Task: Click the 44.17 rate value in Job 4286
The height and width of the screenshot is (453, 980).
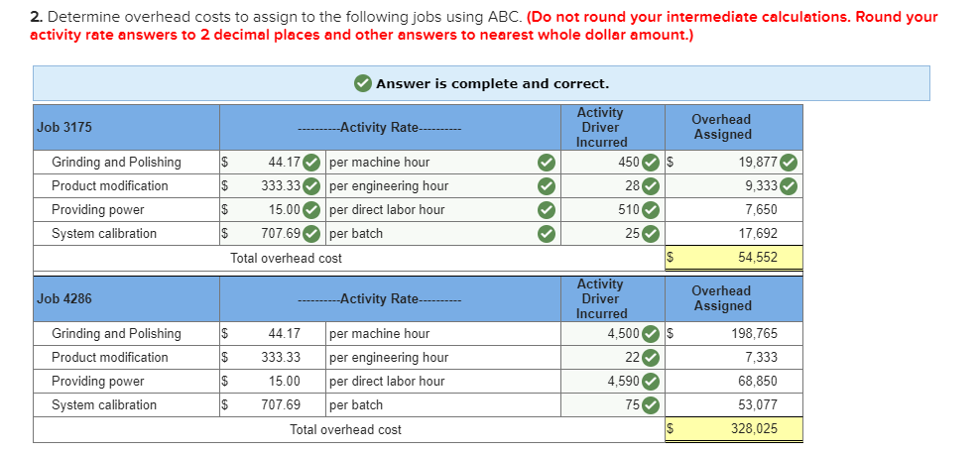Action: (x=285, y=334)
